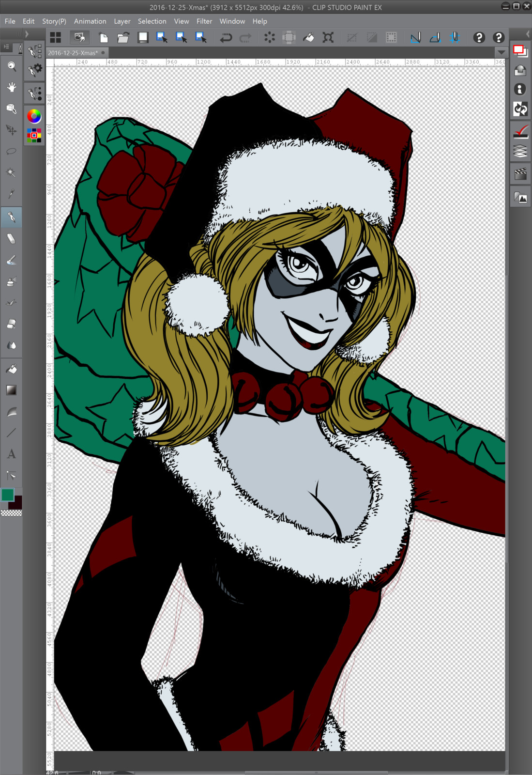The height and width of the screenshot is (775, 532).
Task: Open the File menu
Action: (x=10, y=21)
